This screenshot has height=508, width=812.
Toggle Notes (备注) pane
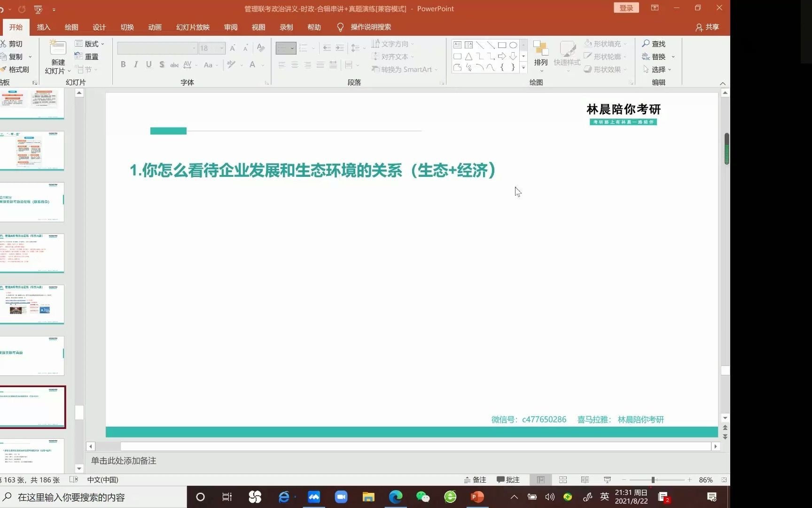(x=475, y=480)
